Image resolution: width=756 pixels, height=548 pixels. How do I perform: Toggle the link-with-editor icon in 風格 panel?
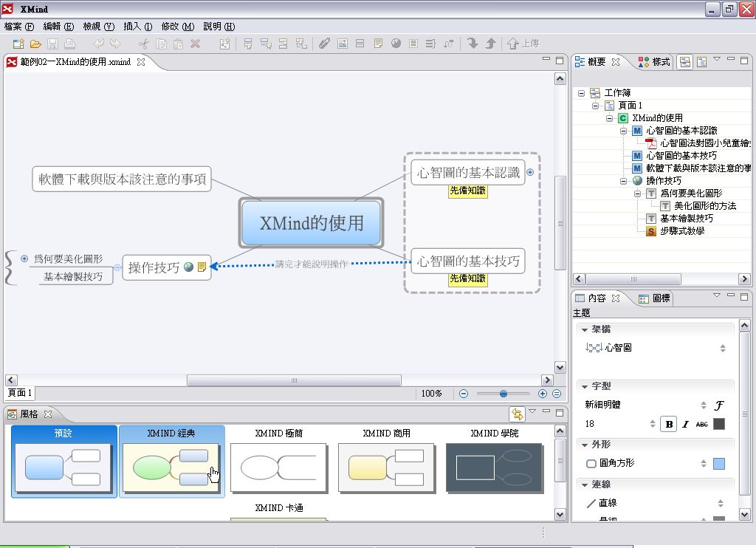[x=518, y=414]
